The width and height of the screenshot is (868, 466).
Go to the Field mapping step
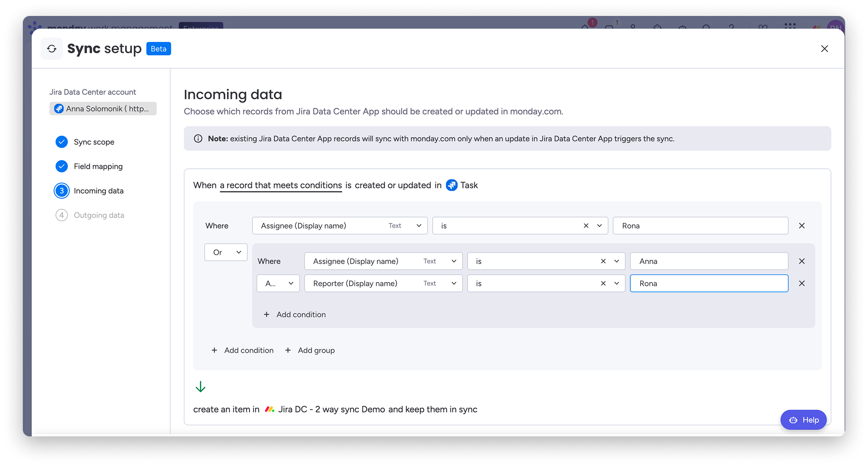[x=98, y=166]
